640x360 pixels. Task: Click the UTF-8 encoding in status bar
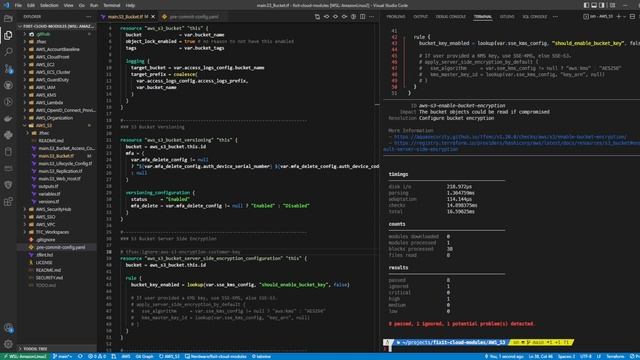pyautogui.click(x=586, y=356)
